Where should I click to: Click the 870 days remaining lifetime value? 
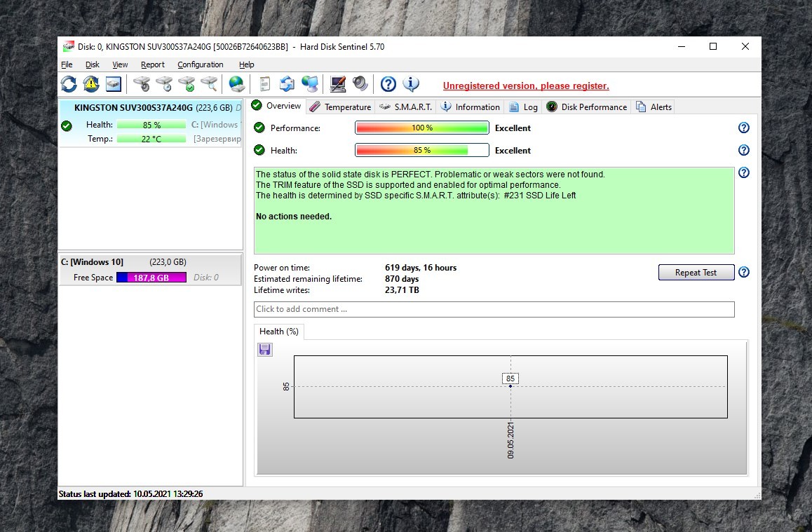(x=402, y=279)
